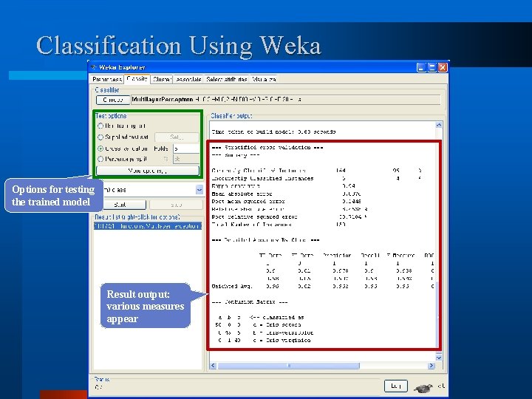This screenshot has height=399, width=532.
Task: Click the horizontal scrollbar right arrow
Action: (432, 366)
